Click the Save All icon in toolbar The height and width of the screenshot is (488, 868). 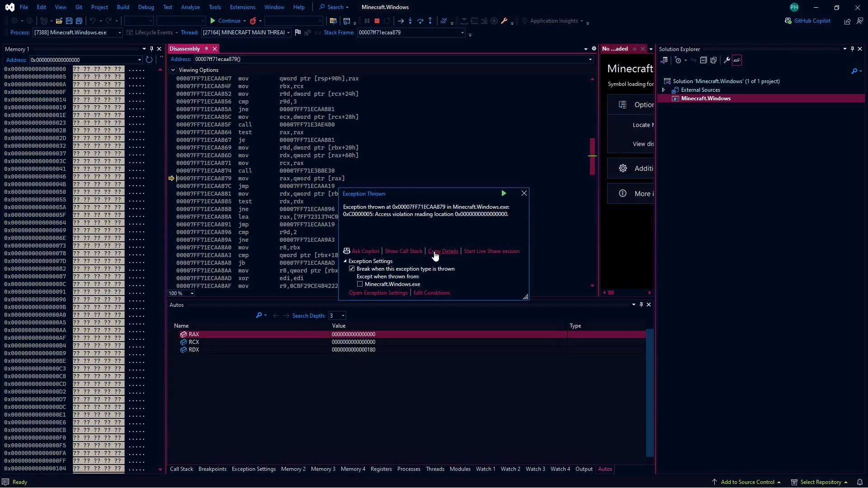click(79, 21)
